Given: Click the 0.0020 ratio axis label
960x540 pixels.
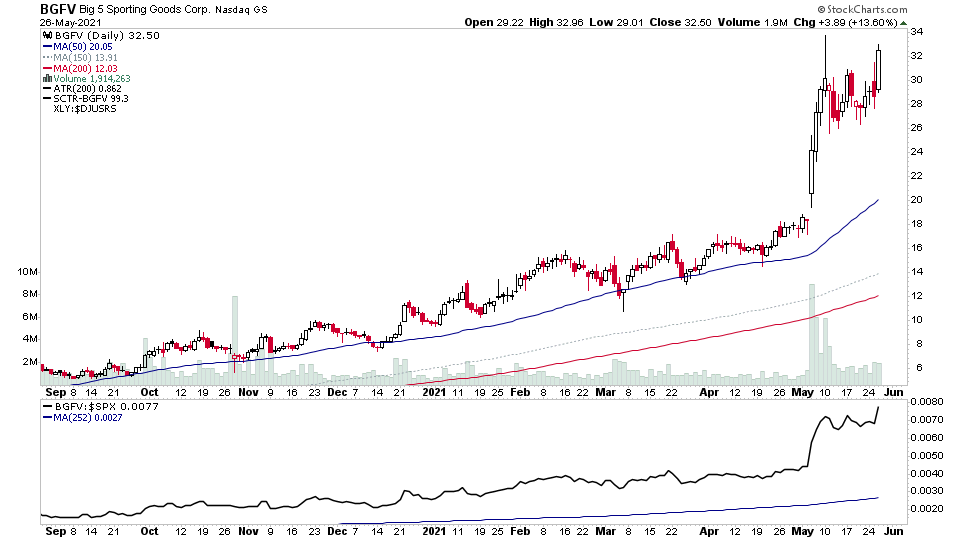Looking at the screenshot, I should [927, 509].
